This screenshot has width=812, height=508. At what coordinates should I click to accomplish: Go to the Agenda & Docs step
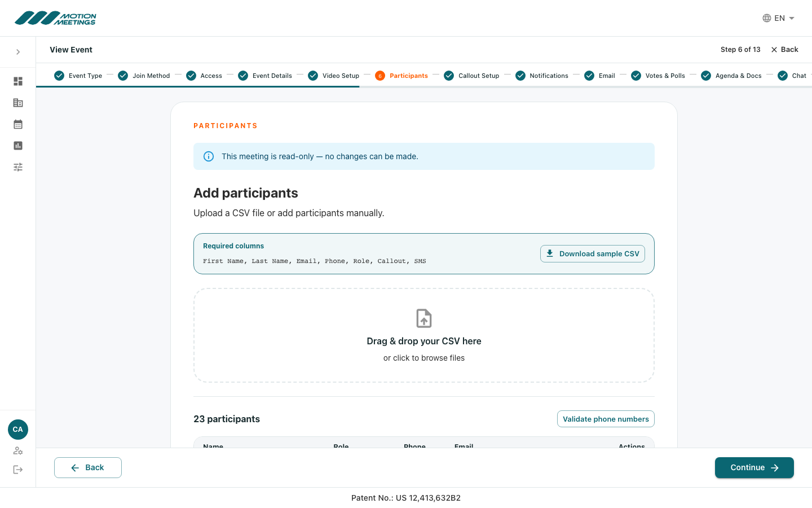[731, 76]
